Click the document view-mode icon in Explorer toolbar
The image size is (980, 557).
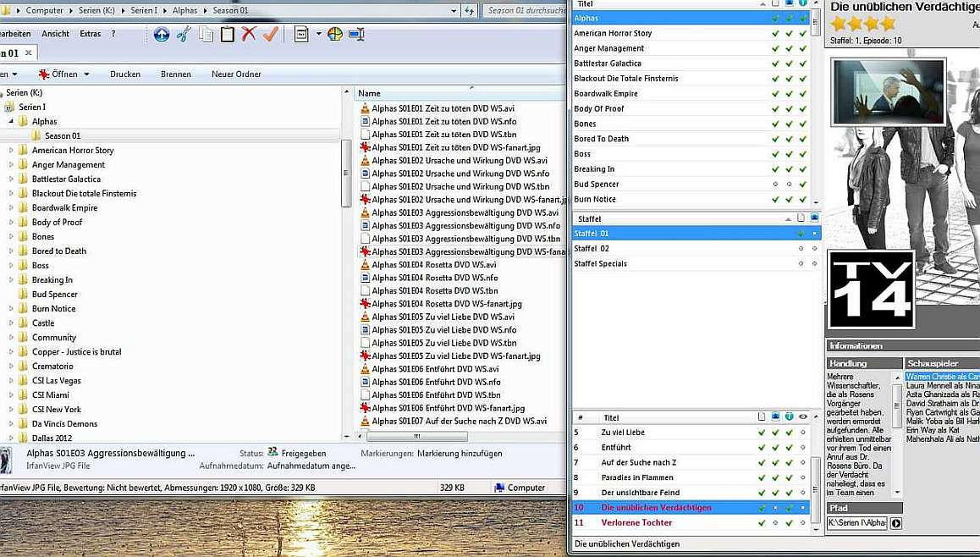point(301,34)
